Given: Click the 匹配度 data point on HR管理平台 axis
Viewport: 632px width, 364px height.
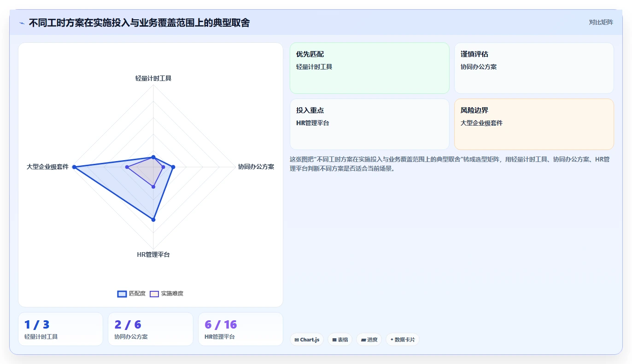Looking at the screenshot, I should [153, 220].
